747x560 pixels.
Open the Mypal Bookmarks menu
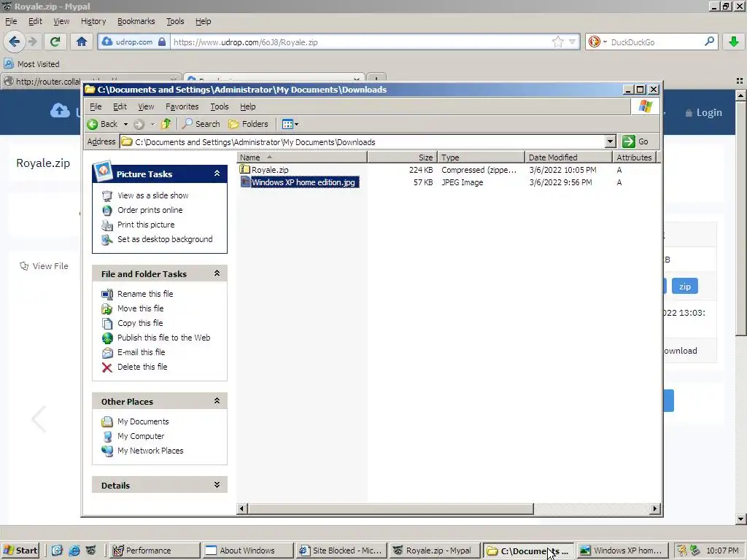click(x=136, y=21)
